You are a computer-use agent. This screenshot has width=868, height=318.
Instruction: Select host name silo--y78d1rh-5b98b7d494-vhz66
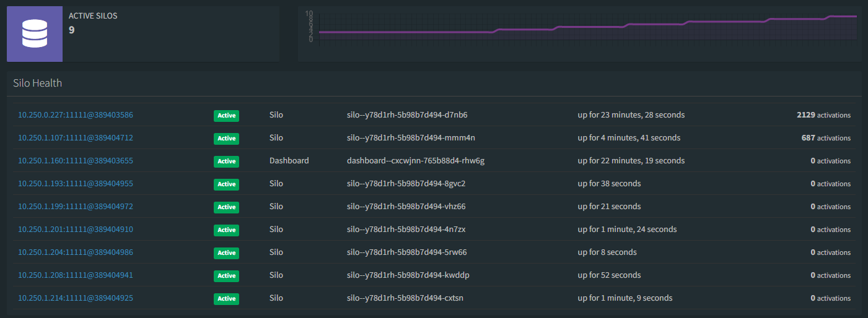pyautogui.click(x=406, y=207)
